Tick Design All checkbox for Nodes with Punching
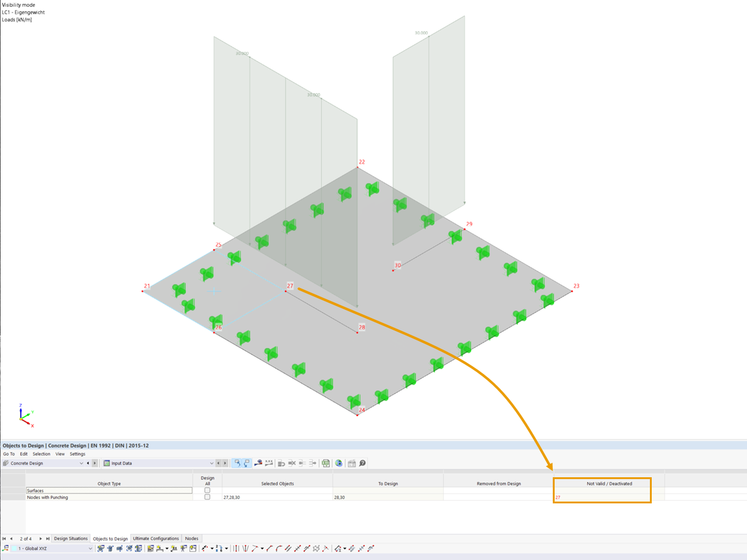Screen dimensions: 747x560 pos(207,497)
